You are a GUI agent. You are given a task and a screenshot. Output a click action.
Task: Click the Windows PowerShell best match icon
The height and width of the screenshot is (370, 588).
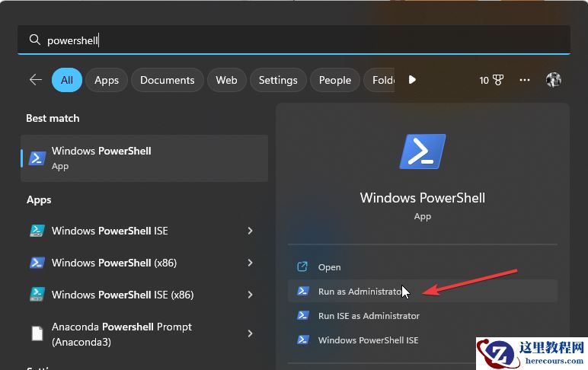pyautogui.click(x=37, y=158)
